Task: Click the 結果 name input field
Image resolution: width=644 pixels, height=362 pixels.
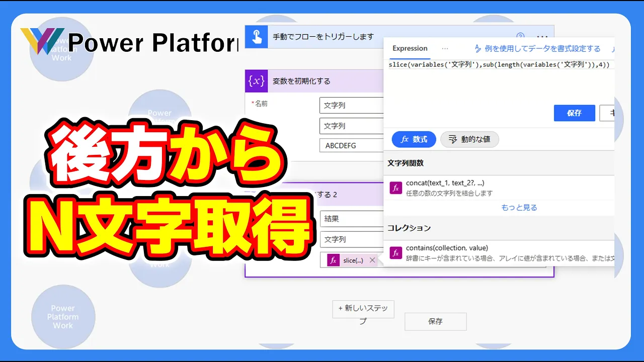Action: click(352, 219)
